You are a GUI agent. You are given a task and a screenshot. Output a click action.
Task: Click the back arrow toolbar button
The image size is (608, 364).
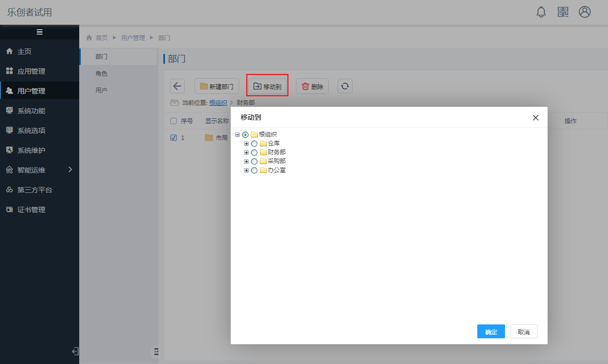pos(177,86)
